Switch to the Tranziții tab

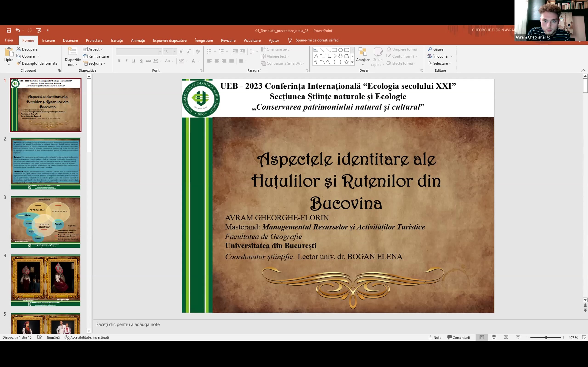click(x=117, y=40)
